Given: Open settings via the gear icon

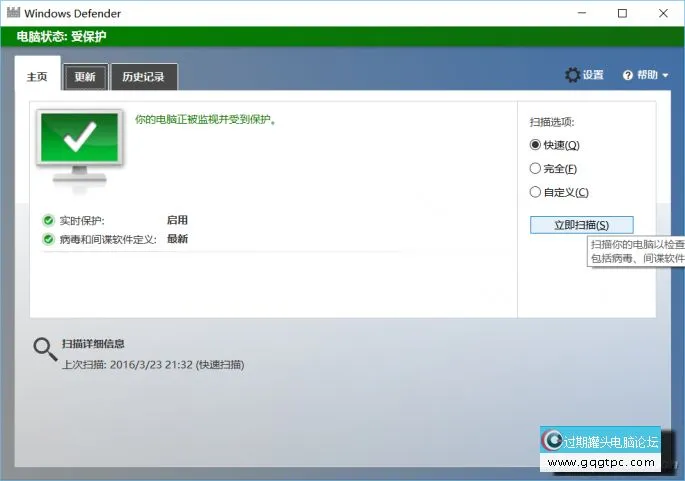Looking at the screenshot, I should pos(572,75).
